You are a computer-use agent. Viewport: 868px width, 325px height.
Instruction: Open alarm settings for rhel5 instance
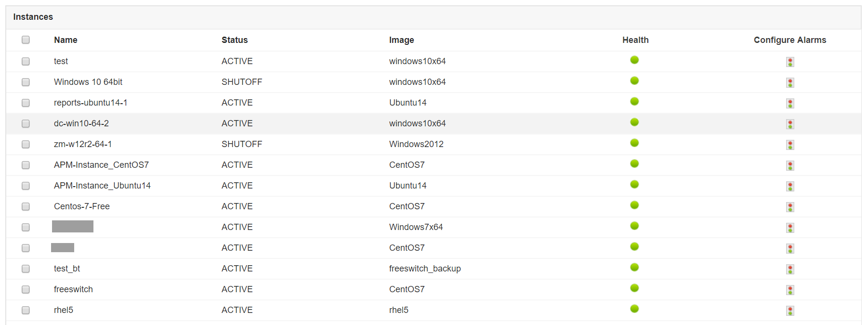[790, 311]
